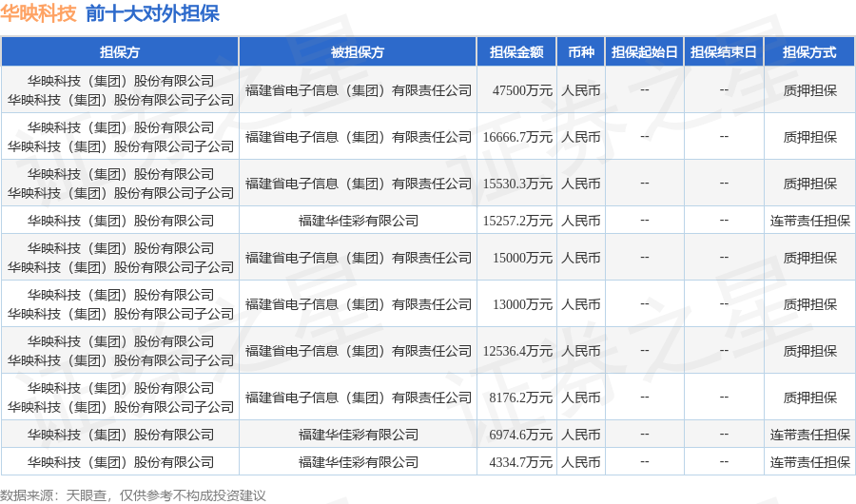This screenshot has width=856, height=504.
Task: Click 福建华佳彩有限公司 in the 6974.6万元 row
Action: pyautogui.click(x=359, y=435)
